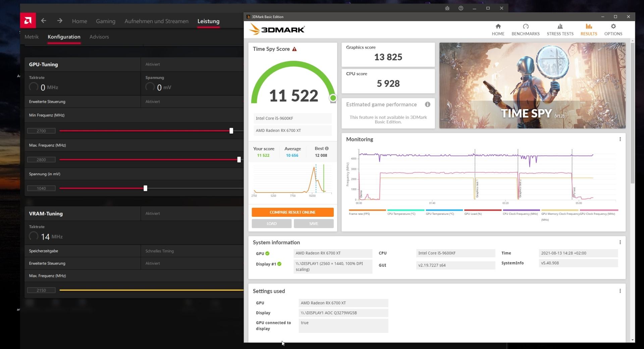Click the info icon next to Best score
This screenshot has height=349, width=644.
327,148
